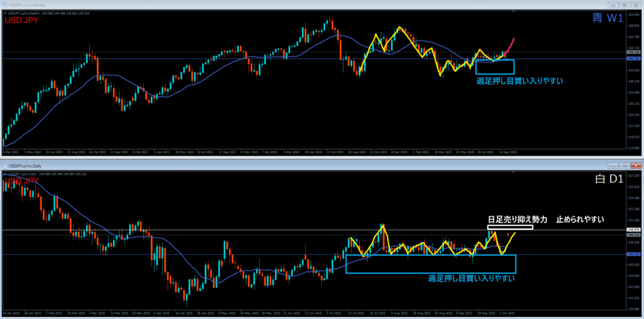Click the 134.390 value on Weekly price scale

tap(634, 92)
